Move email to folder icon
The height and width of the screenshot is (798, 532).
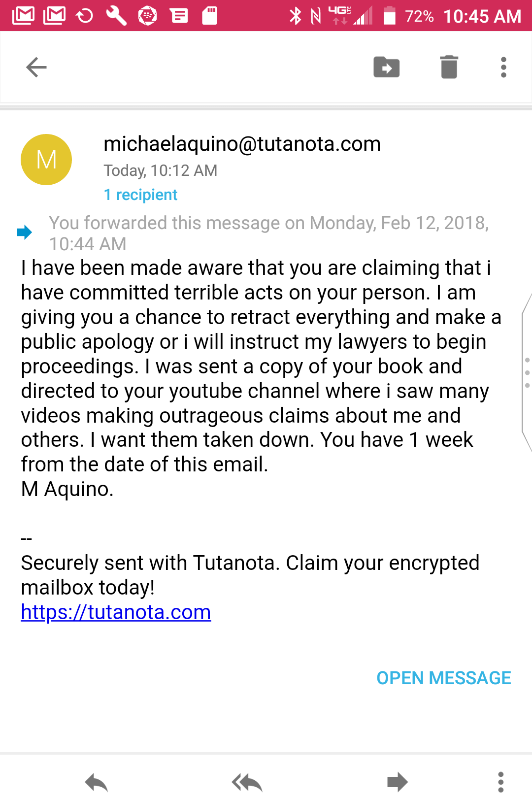387,67
